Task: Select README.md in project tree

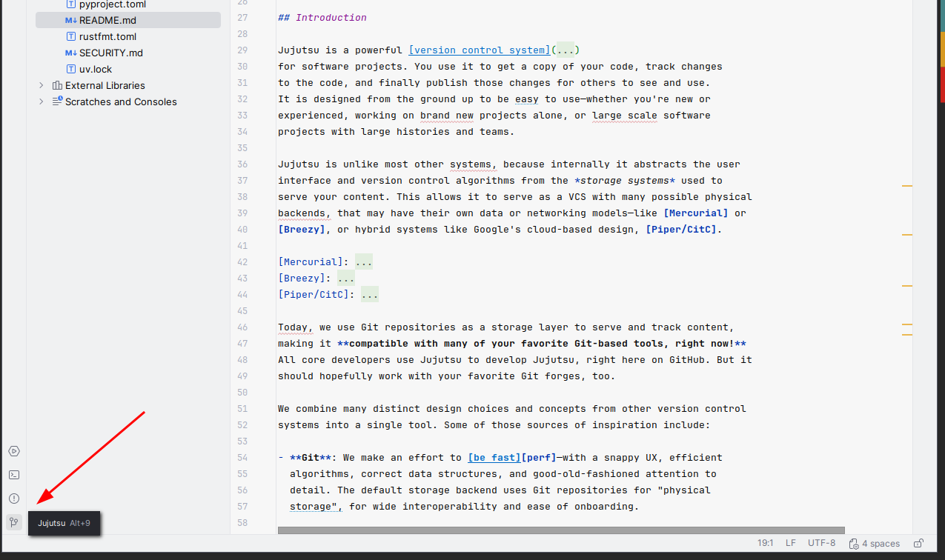Action: (x=128, y=20)
